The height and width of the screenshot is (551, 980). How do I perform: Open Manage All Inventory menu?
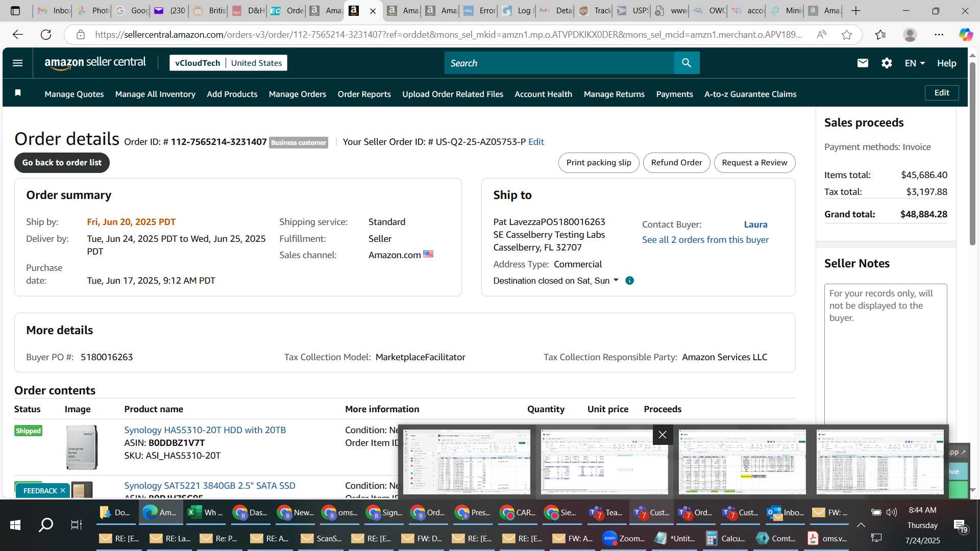click(155, 94)
